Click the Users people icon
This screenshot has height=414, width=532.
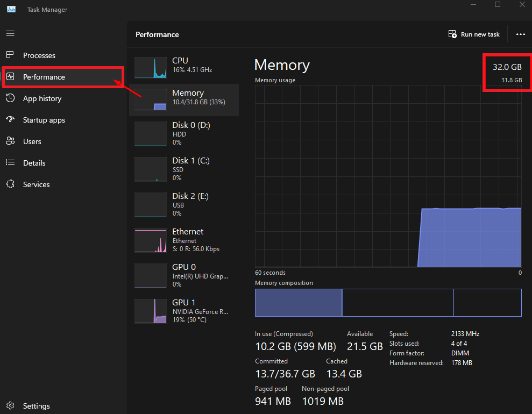(x=10, y=141)
